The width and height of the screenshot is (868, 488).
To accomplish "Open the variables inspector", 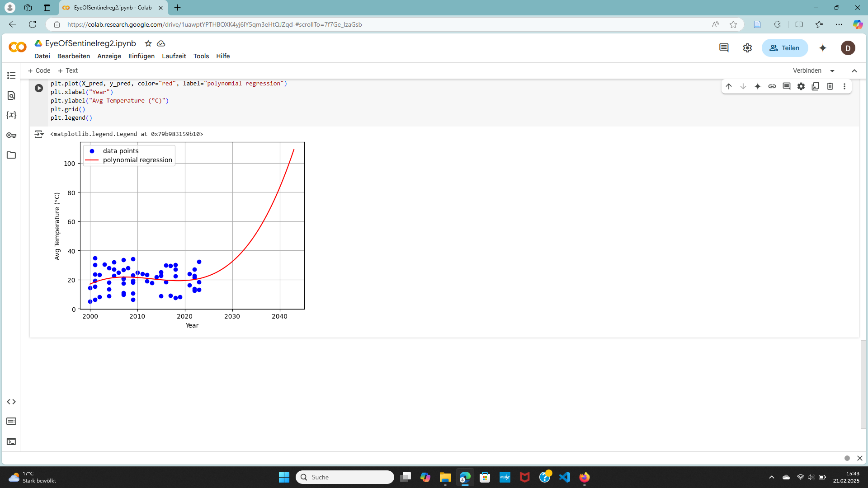I will click(11, 115).
